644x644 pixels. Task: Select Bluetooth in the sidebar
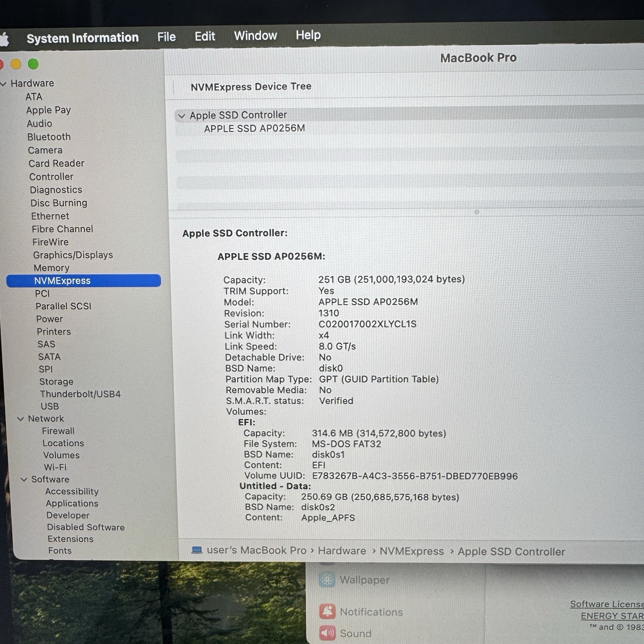(x=49, y=137)
